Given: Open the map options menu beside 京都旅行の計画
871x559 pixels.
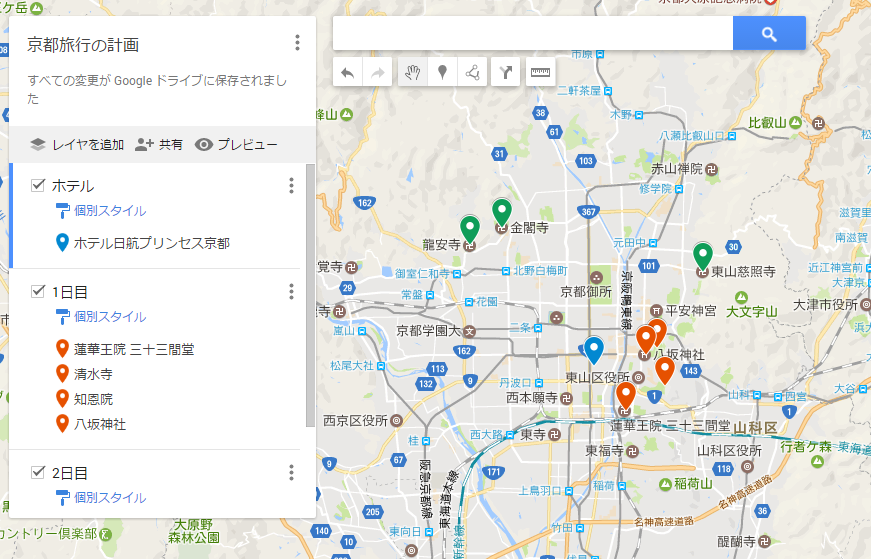Looking at the screenshot, I should pyautogui.click(x=297, y=43).
